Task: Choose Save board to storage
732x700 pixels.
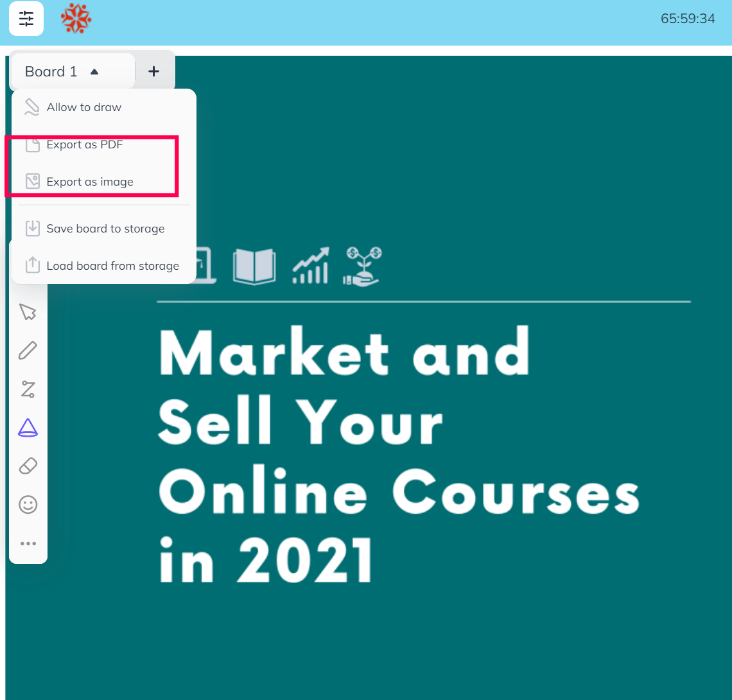Action: [x=103, y=229]
